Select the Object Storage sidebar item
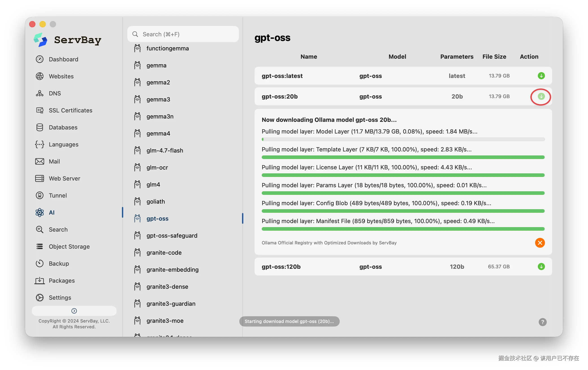588x370 pixels. [x=69, y=247]
